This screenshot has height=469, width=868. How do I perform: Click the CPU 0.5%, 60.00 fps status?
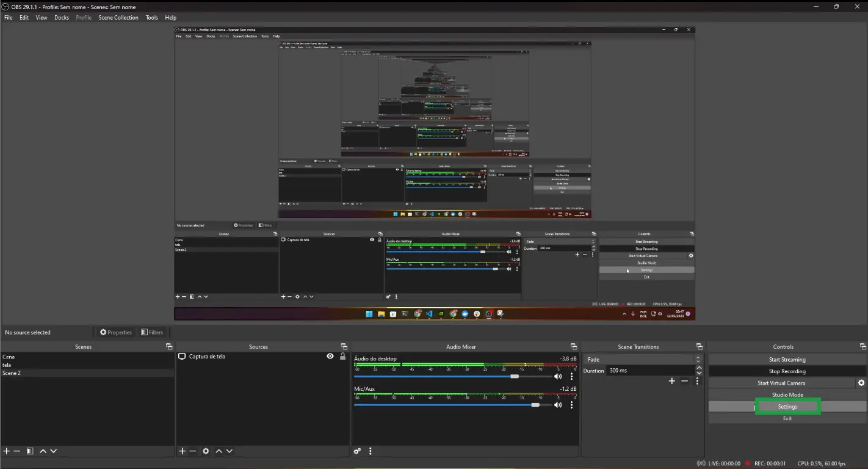tap(822, 464)
